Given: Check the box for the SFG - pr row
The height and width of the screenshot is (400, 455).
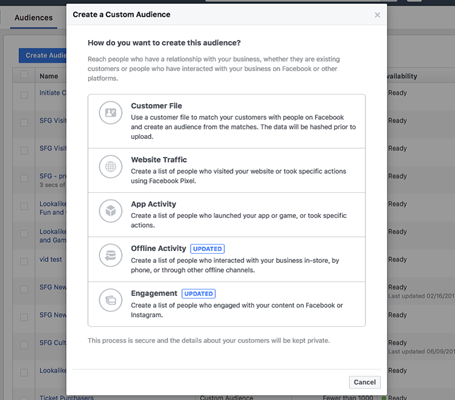Looking at the screenshot, I should [24, 178].
